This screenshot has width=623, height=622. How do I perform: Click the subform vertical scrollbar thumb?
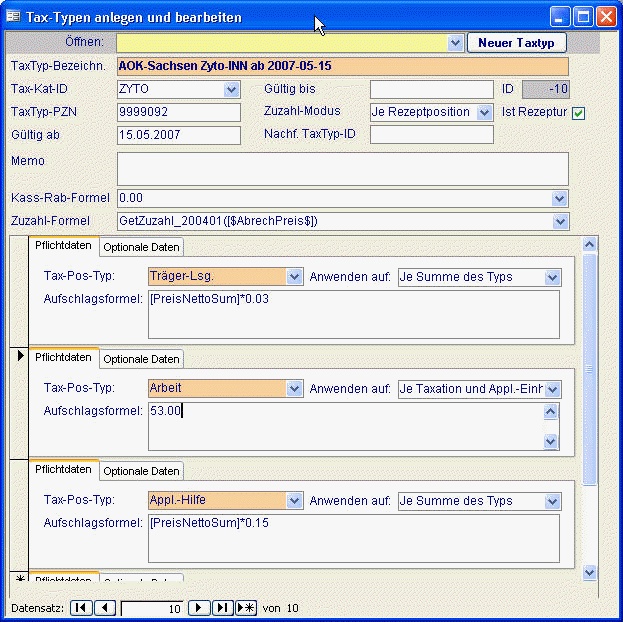click(x=590, y=369)
